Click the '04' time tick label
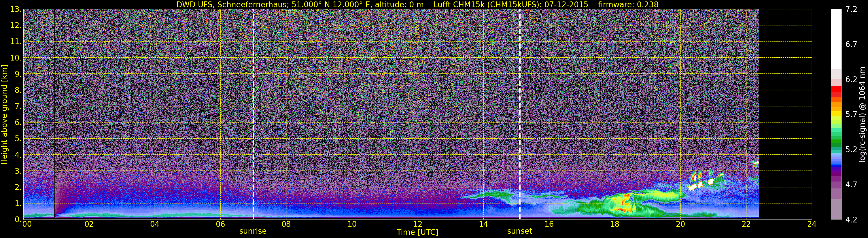The image size is (868, 238). [x=155, y=224]
